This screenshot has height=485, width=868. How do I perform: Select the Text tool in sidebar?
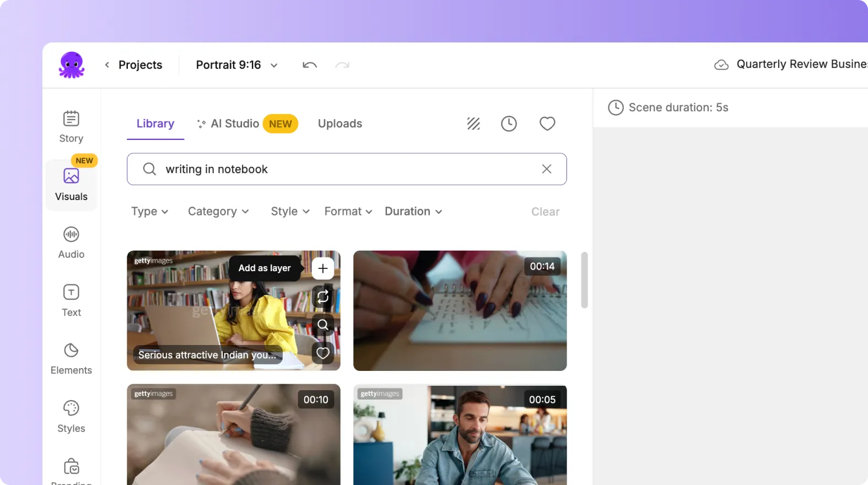click(71, 300)
